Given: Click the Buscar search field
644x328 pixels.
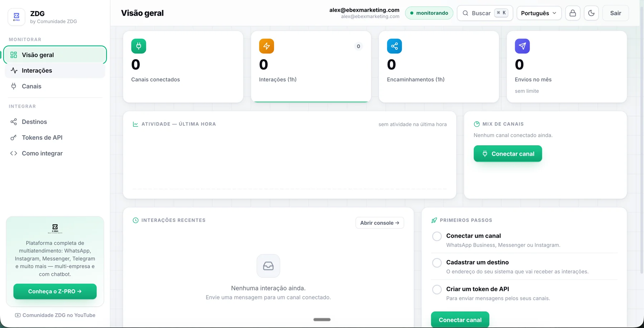Looking at the screenshot, I should click(x=485, y=13).
